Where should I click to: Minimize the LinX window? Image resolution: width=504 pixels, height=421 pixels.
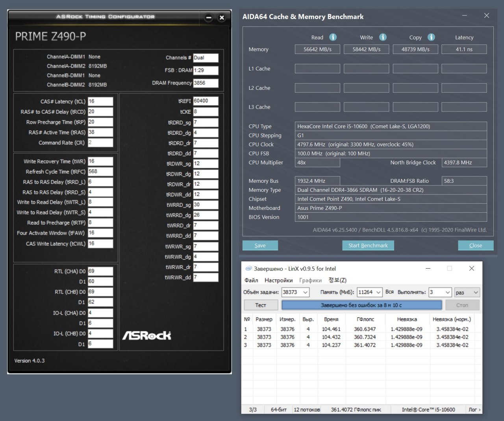tap(428, 269)
